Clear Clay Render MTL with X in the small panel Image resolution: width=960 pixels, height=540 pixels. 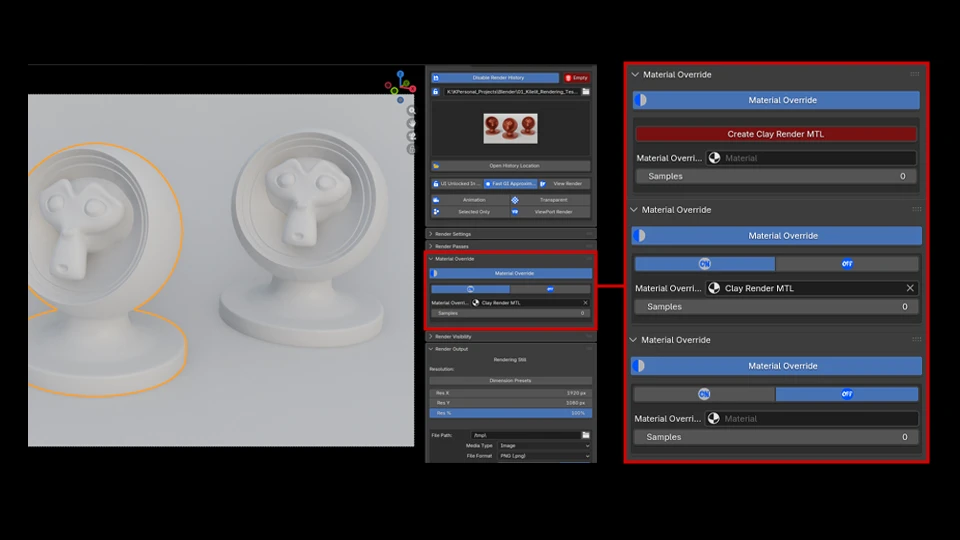point(585,302)
